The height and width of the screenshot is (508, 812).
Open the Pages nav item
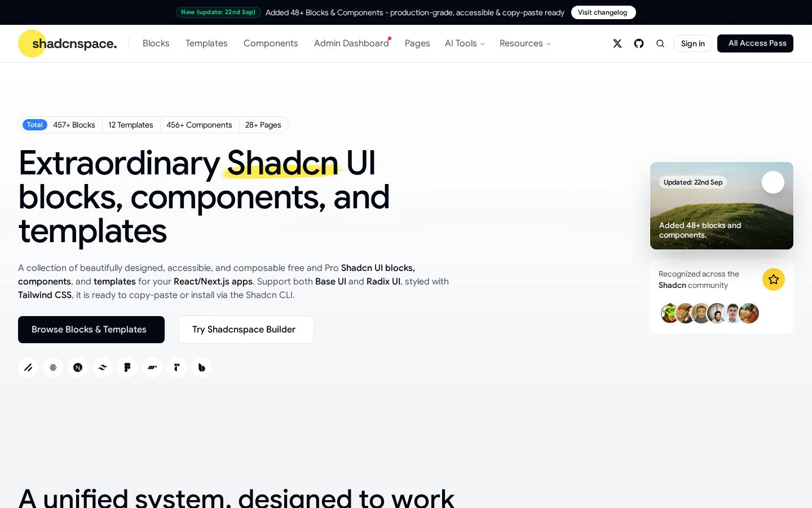[417, 43]
